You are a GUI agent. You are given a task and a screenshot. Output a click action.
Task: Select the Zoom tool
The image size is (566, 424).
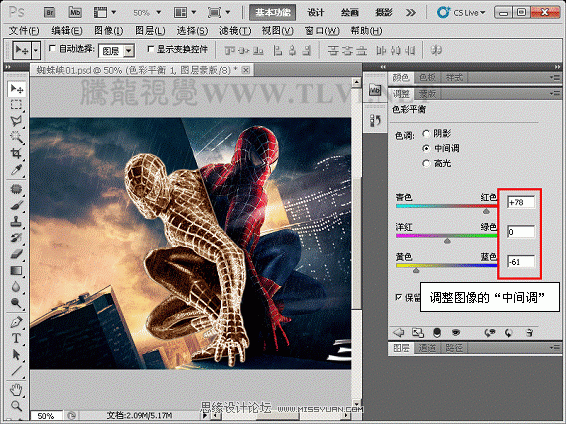(16, 406)
